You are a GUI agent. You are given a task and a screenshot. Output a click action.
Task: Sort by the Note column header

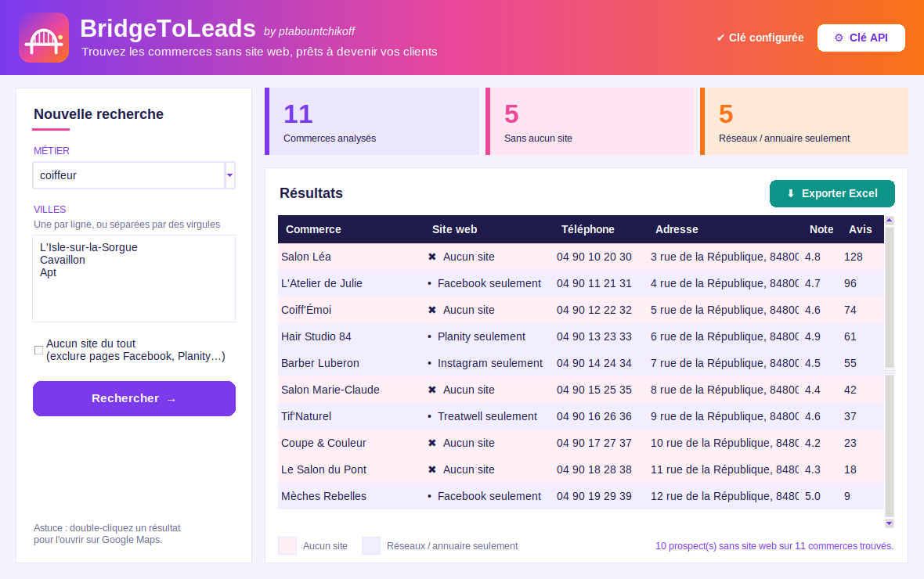pyautogui.click(x=821, y=230)
